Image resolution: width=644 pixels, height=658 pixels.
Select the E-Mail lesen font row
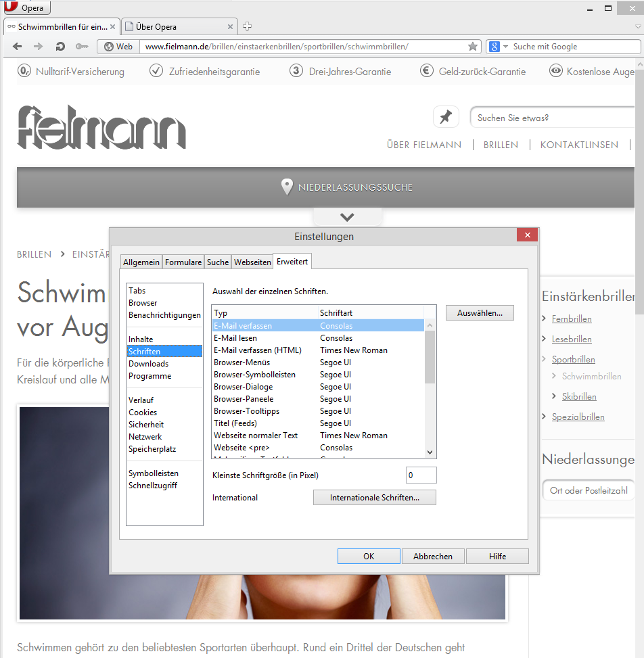click(318, 338)
